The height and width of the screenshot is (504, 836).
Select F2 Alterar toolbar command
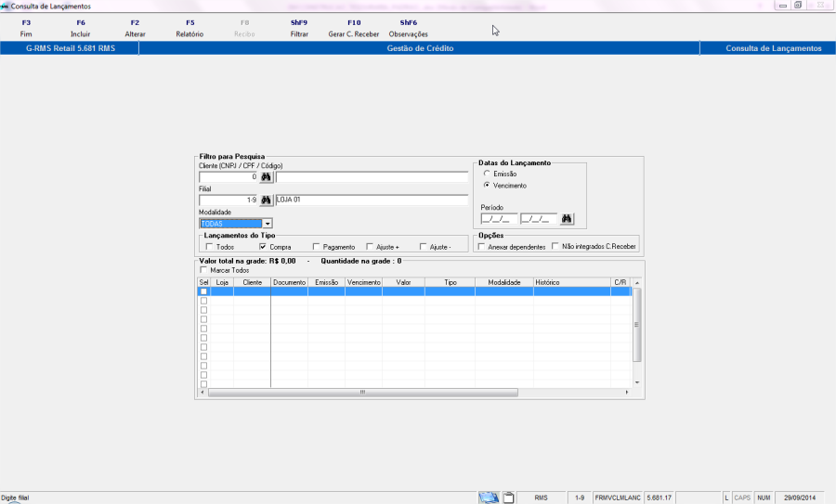135,28
